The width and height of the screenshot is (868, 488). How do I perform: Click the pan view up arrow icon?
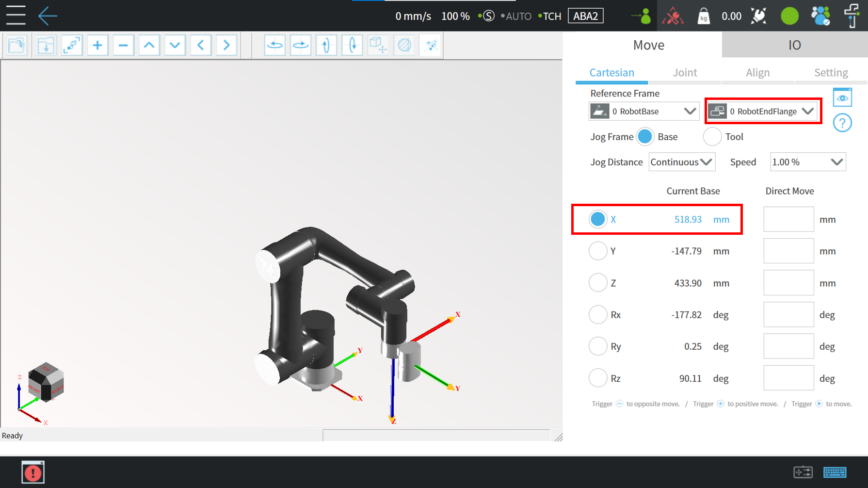coord(149,46)
